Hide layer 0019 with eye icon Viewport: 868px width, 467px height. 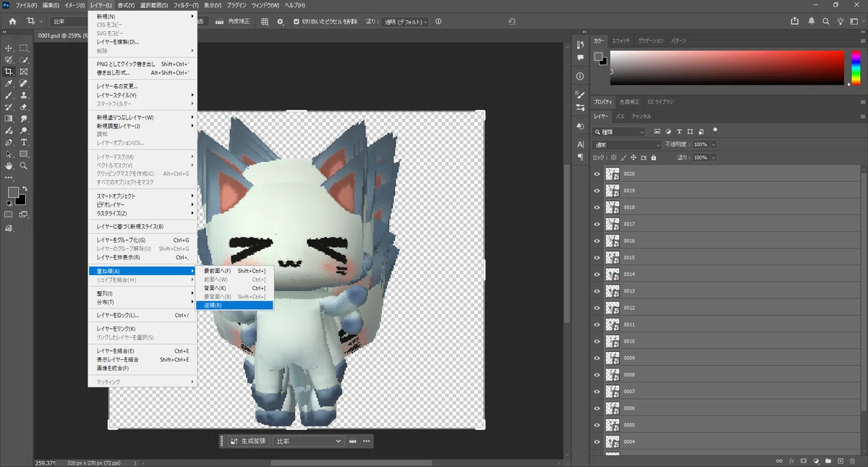pos(597,190)
